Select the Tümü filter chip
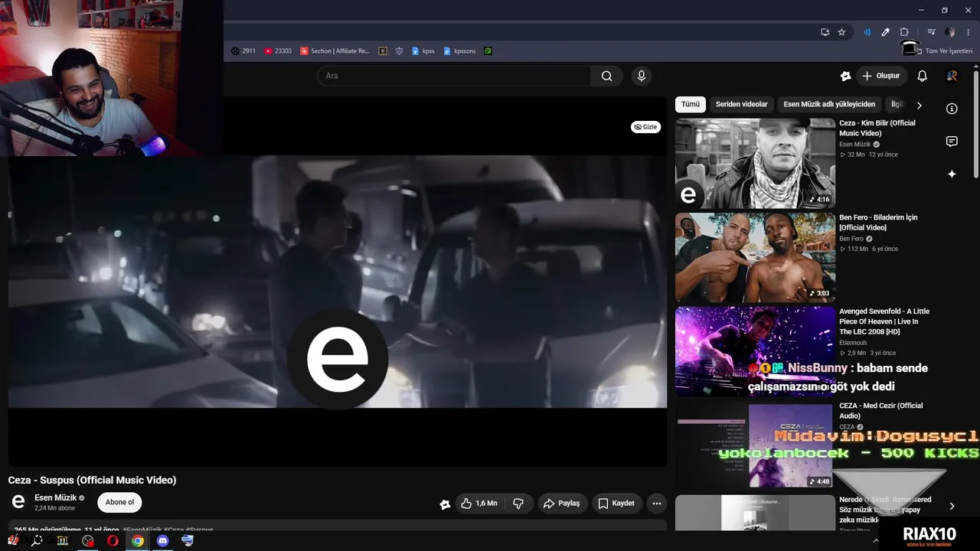The height and width of the screenshot is (551, 980). (691, 105)
